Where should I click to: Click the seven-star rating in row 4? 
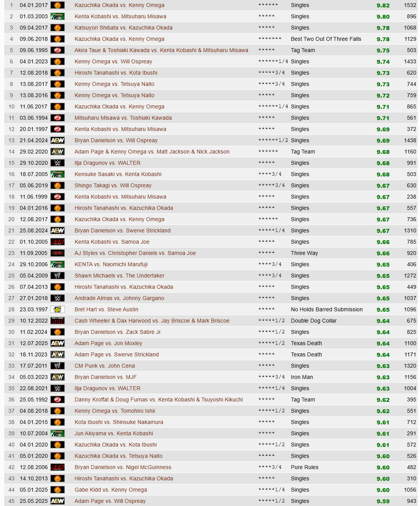(270, 39)
